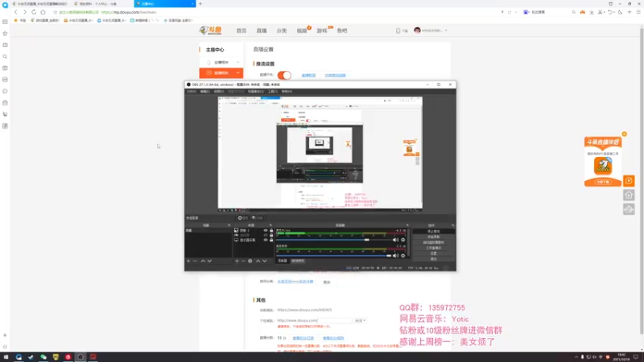Move scene up in OBS

[x=203, y=261]
